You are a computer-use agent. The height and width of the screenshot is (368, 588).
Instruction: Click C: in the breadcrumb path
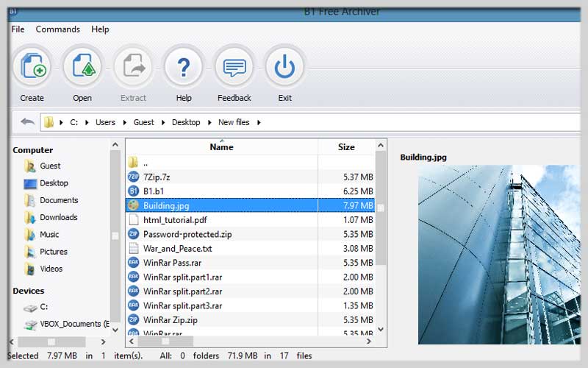[x=74, y=122]
